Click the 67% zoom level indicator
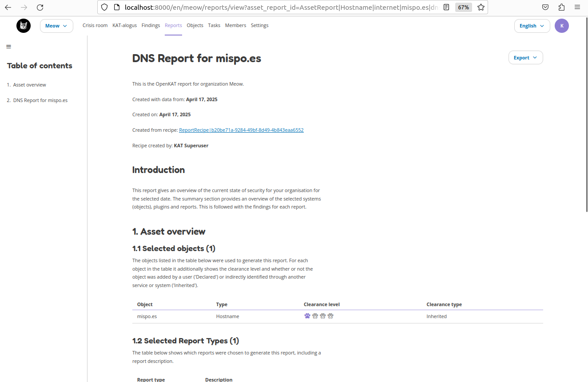The height and width of the screenshot is (382, 588). (464, 7)
